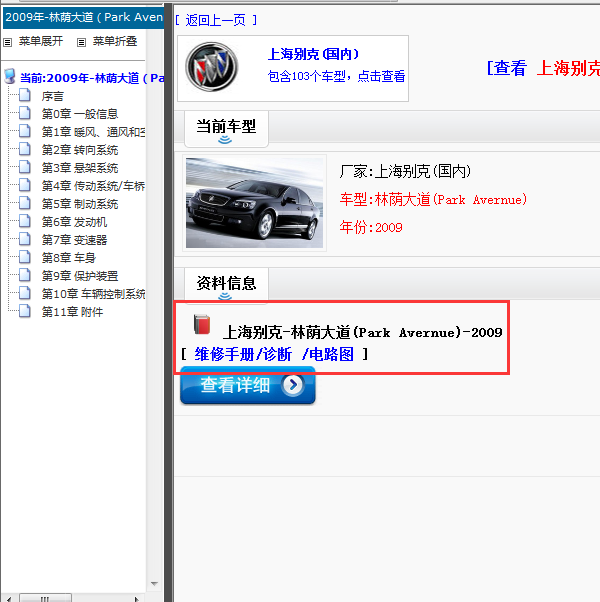This screenshot has height=602, width=600.
Task: Switch to 当前车型 tab
Action: (226, 129)
